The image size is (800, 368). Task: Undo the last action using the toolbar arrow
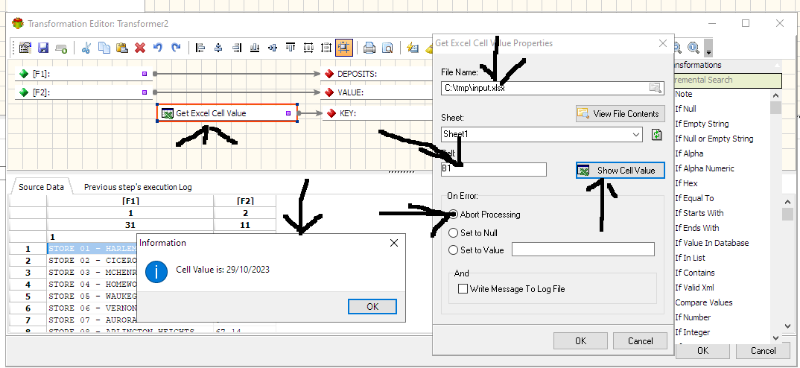coord(158,48)
